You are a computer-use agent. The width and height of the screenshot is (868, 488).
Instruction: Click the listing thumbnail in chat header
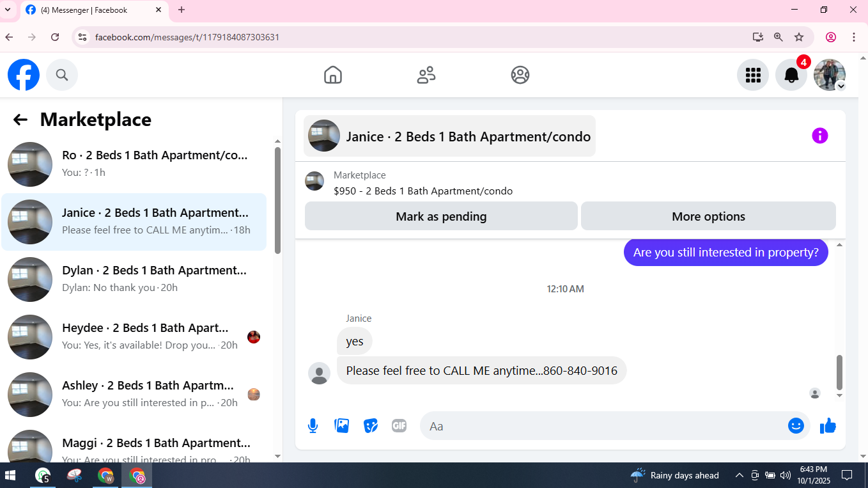324,136
